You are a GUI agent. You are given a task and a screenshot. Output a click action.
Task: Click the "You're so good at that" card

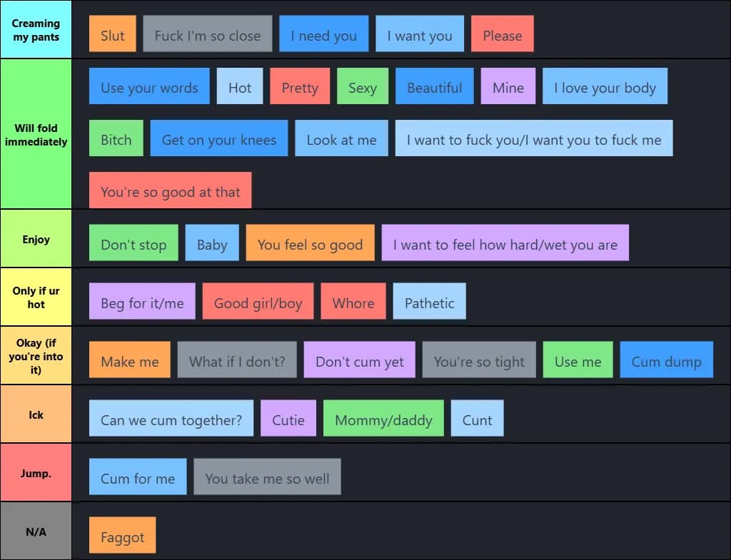point(170,190)
